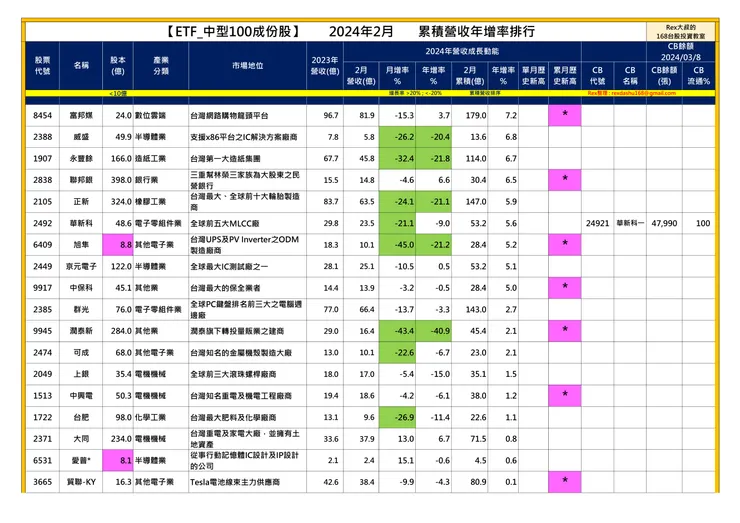Click the CB circulation 100 cell
This screenshot has width=740, height=523.
pyautogui.click(x=698, y=223)
